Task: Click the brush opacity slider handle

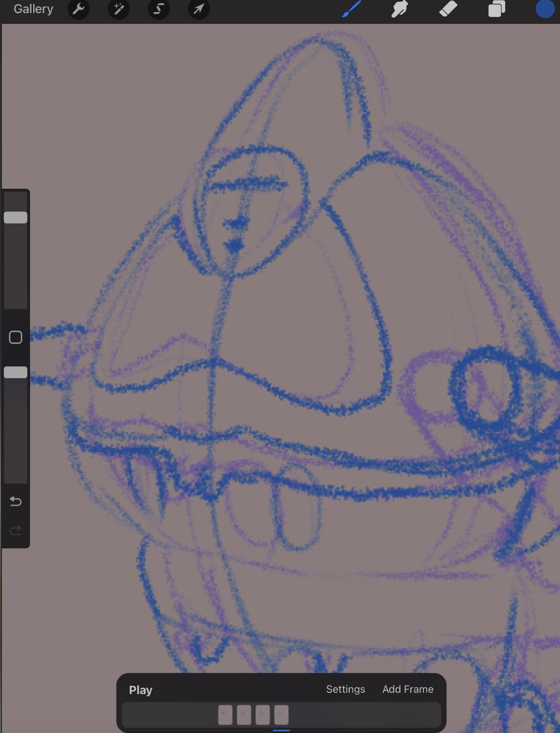Action: coord(16,373)
